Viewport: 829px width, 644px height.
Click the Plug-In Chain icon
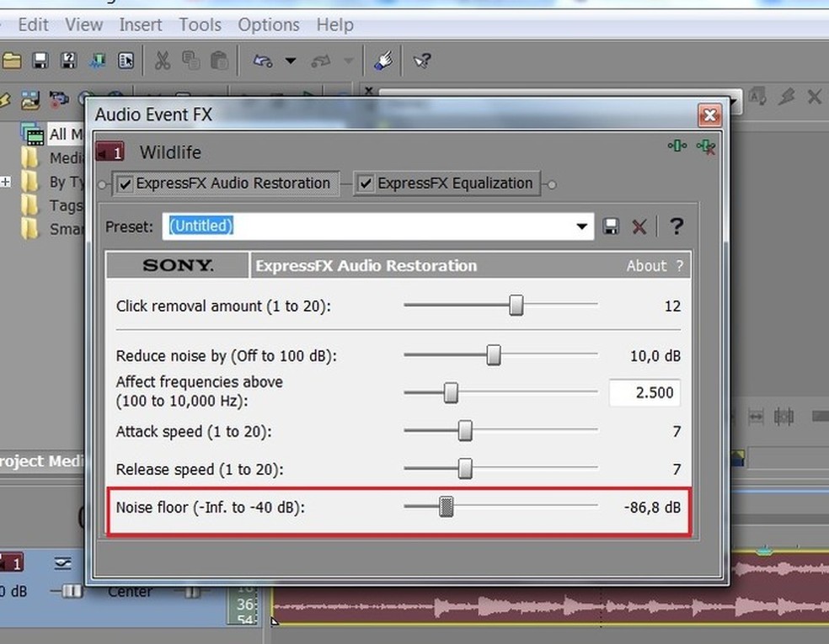click(x=677, y=146)
